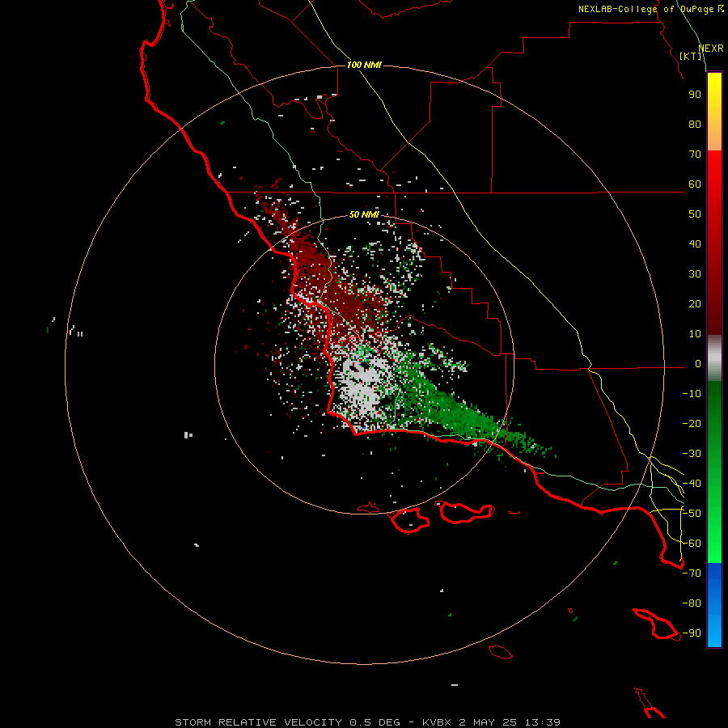Click the NEXR label above the legend

pos(711,49)
